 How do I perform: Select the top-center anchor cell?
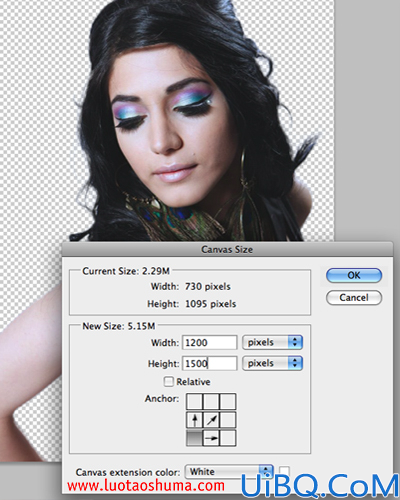(x=211, y=401)
